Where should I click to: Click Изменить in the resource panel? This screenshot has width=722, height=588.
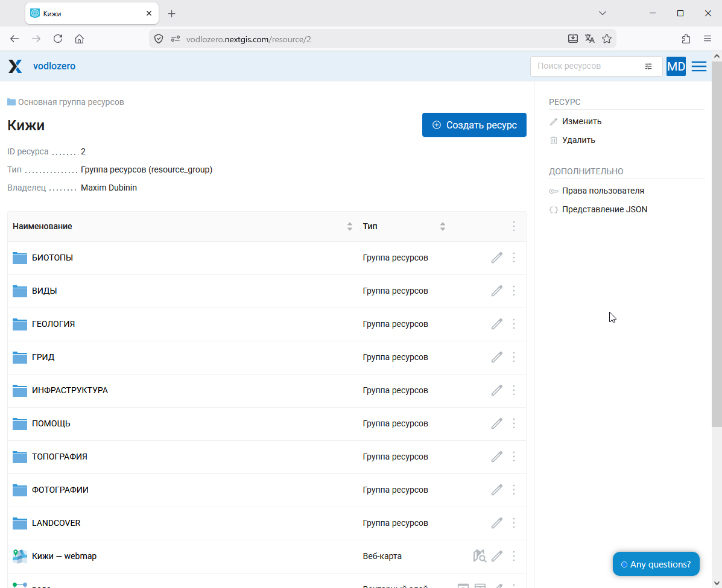[581, 122]
